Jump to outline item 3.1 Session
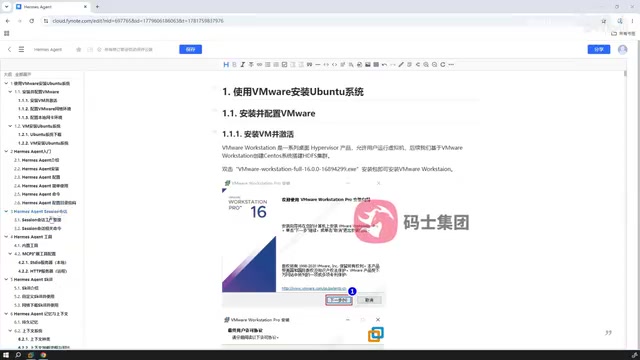Image resolution: width=640 pixels, height=360 pixels. tap(38, 220)
